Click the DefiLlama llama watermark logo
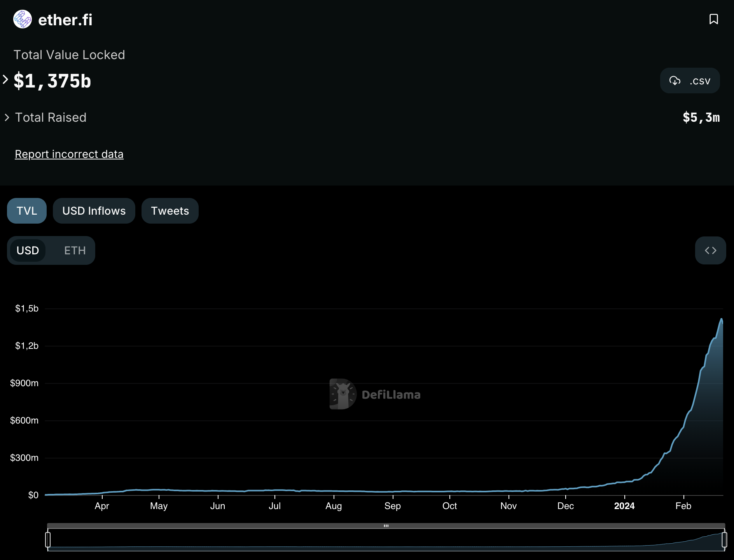Viewport: 734px width, 560px height. (x=343, y=394)
